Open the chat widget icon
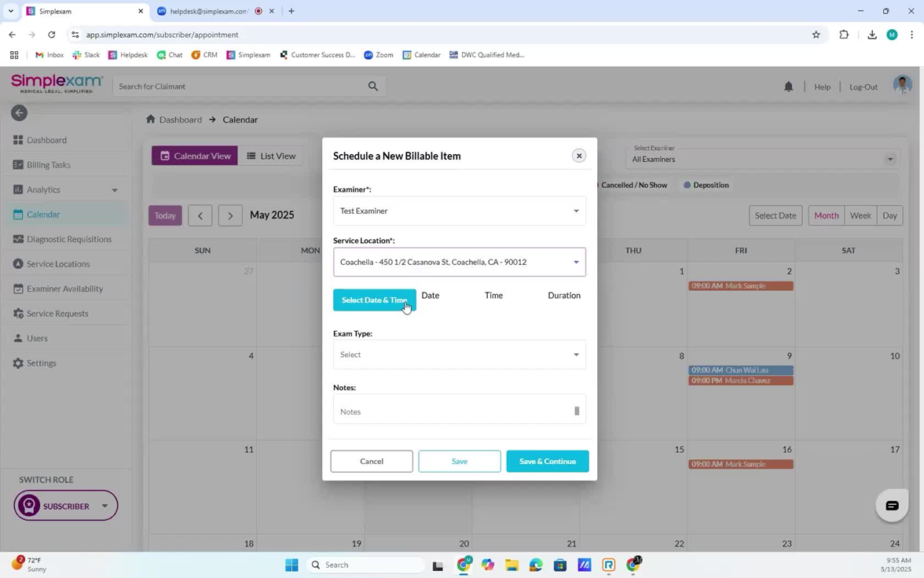Screen dimensions: 924x578 892,506
